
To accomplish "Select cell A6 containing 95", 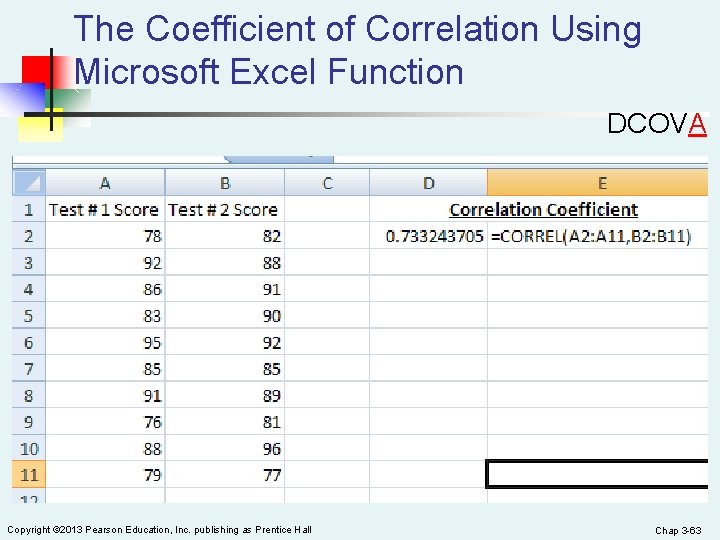I will (105, 342).
